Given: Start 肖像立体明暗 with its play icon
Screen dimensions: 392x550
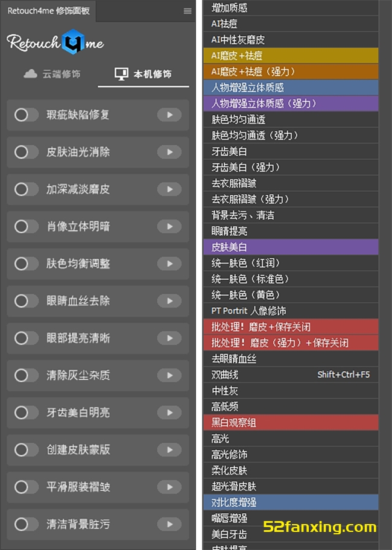Looking at the screenshot, I should 169,227.
